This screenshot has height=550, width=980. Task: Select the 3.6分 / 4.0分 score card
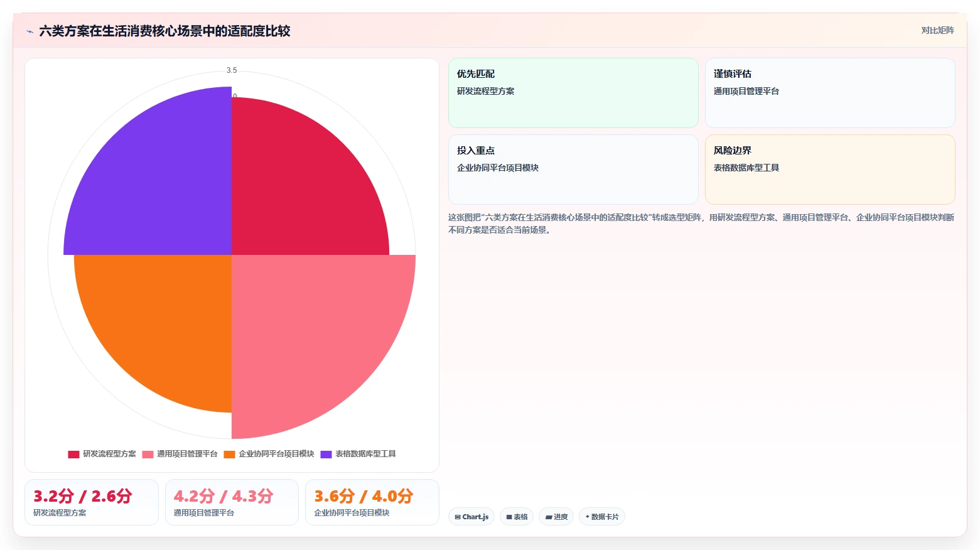(x=372, y=502)
